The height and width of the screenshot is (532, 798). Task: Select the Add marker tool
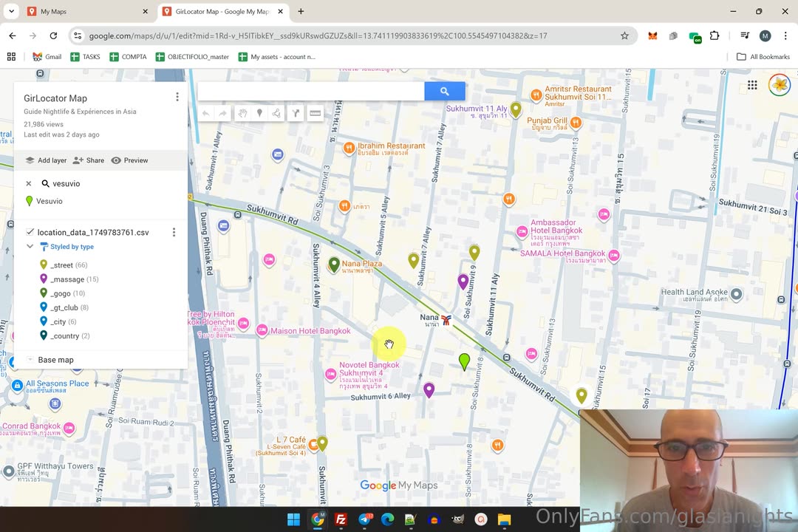[x=259, y=114]
